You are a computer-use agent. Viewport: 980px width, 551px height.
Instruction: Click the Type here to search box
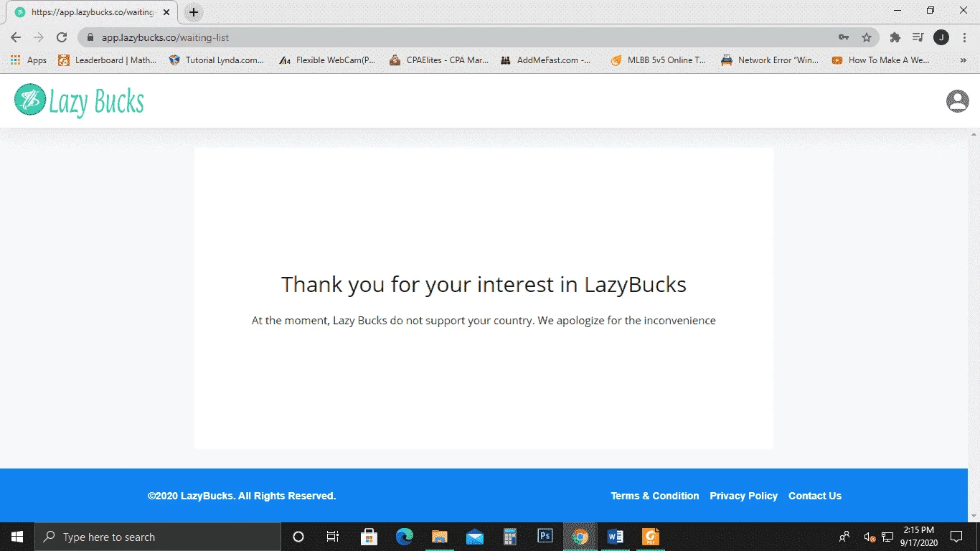158,537
